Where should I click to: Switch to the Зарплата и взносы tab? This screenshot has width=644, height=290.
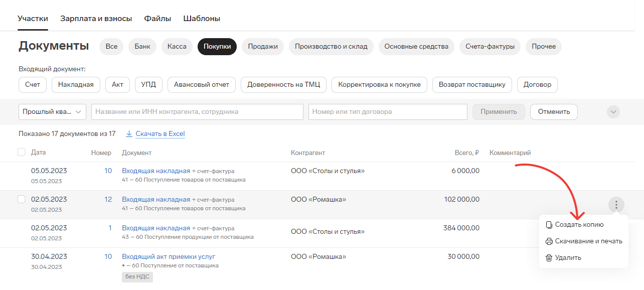pyautogui.click(x=96, y=19)
